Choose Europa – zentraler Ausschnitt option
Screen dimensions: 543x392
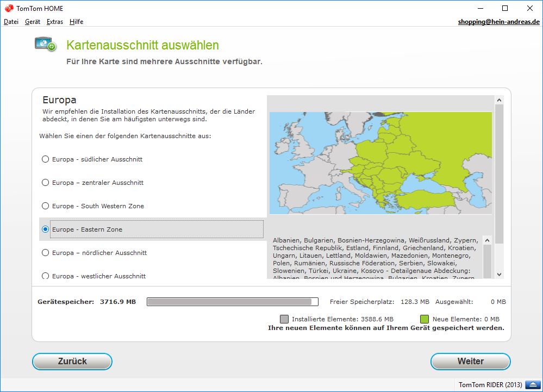(46, 183)
